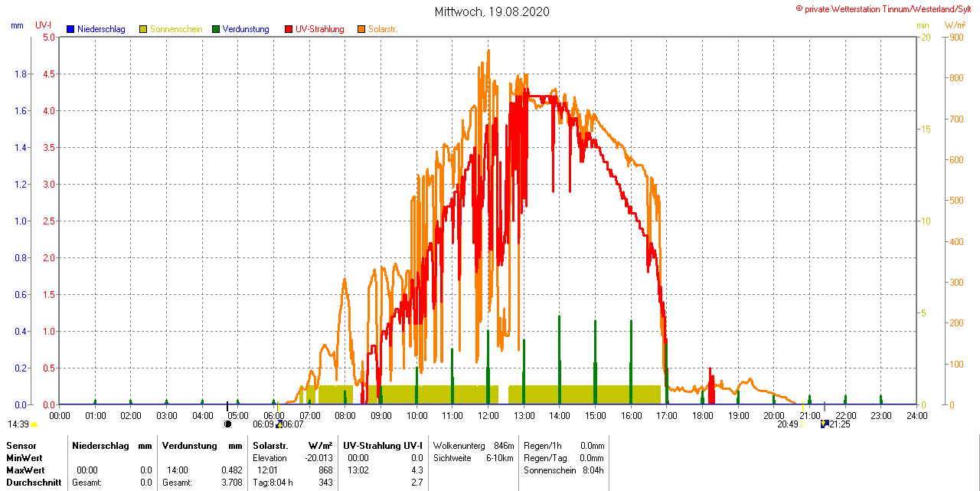Click the black moonset tick mark before 05:00
Image resolution: width=980 pixels, height=491 pixels.
[x=227, y=406]
